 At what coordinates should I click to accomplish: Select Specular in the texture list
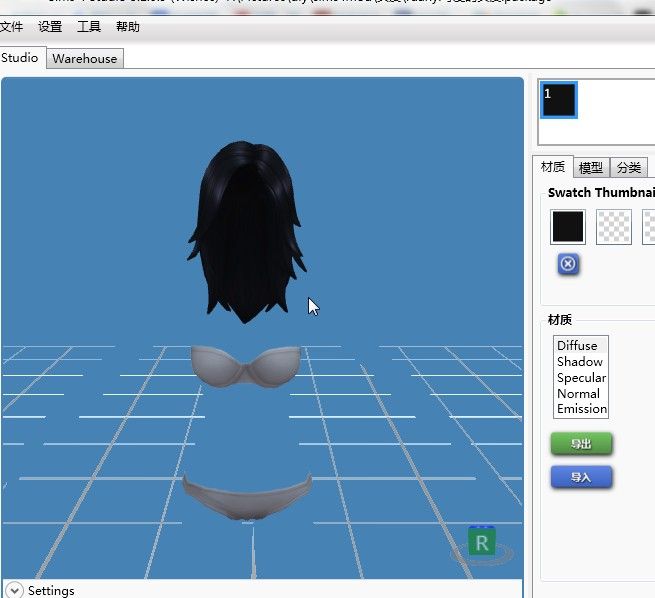pyautogui.click(x=581, y=378)
